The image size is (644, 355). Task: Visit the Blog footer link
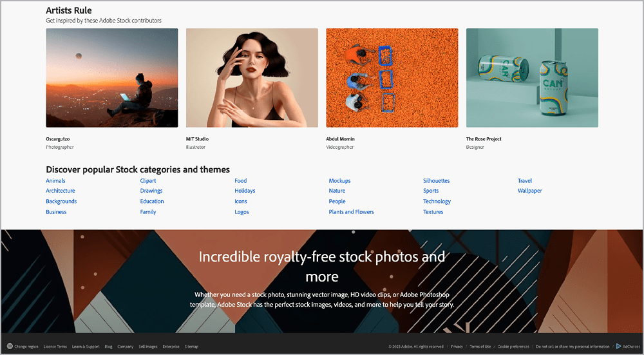coord(108,347)
